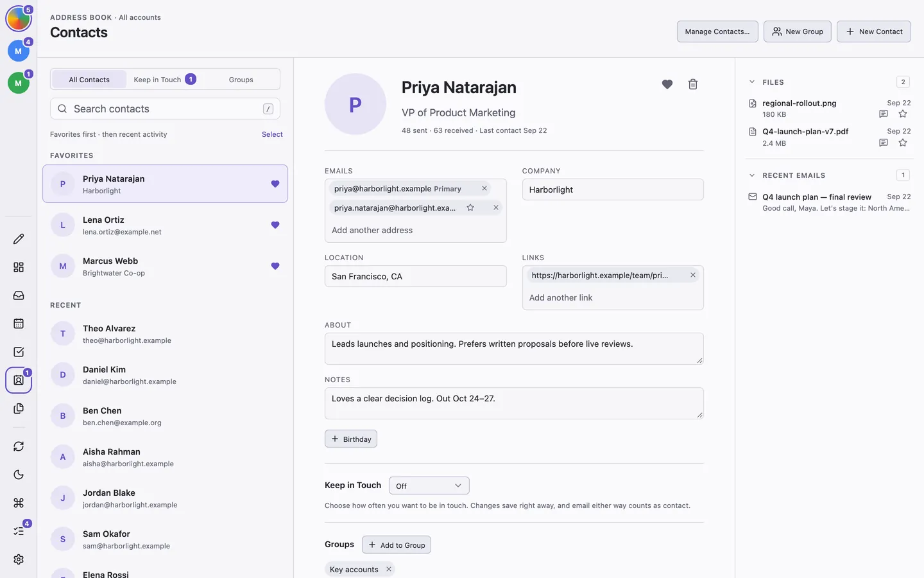This screenshot has width=924, height=578.
Task: Star the regional-rollout.png file
Action: (903, 114)
